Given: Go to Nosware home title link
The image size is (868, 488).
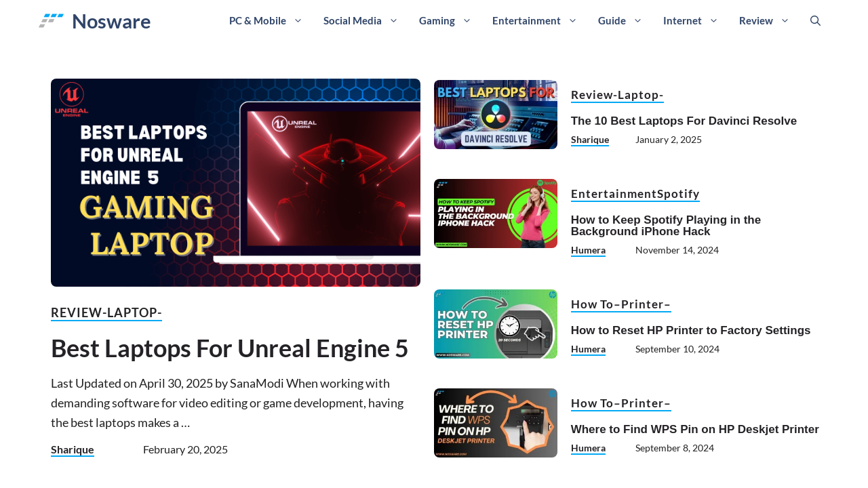Looking at the screenshot, I should [x=111, y=21].
